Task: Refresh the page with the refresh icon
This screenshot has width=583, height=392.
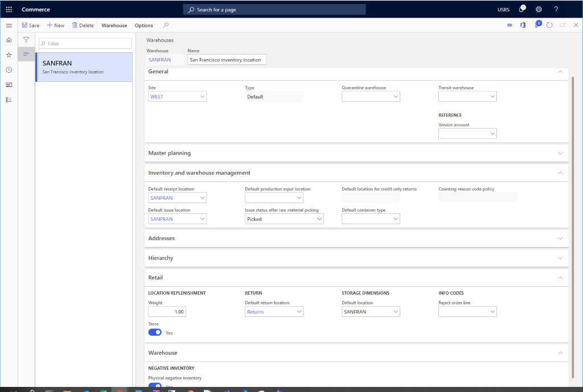Action: coord(549,25)
